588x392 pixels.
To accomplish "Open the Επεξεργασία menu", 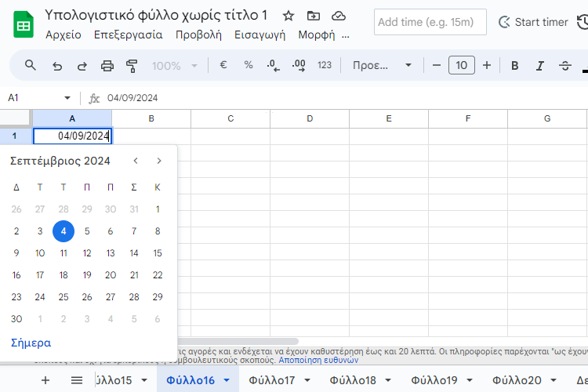I will click(x=129, y=34).
